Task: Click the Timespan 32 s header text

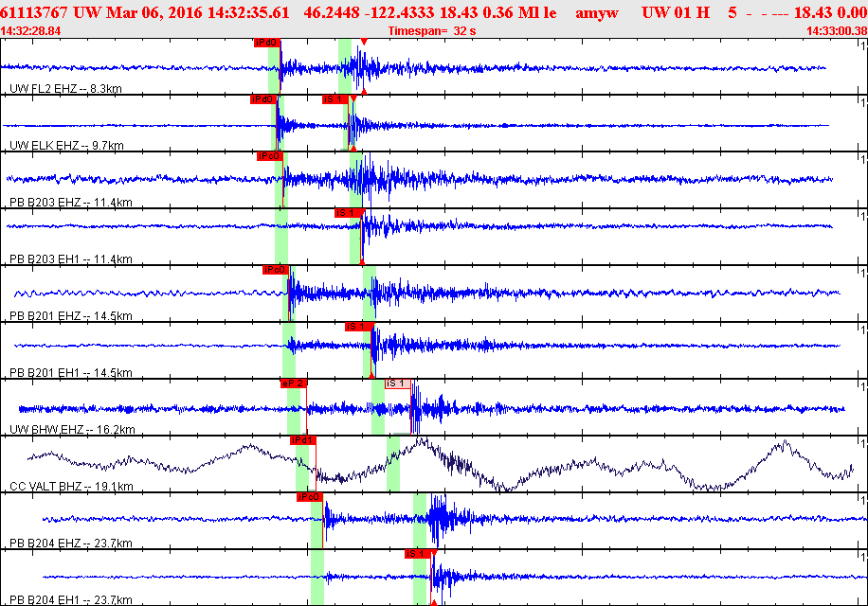Action: pos(432,31)
